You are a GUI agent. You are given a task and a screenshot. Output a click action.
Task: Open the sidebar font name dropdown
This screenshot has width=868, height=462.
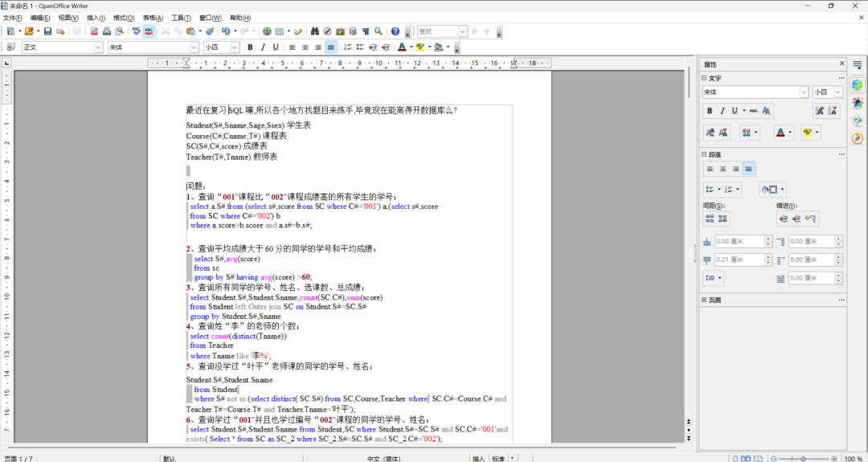(x=804, y=92)
